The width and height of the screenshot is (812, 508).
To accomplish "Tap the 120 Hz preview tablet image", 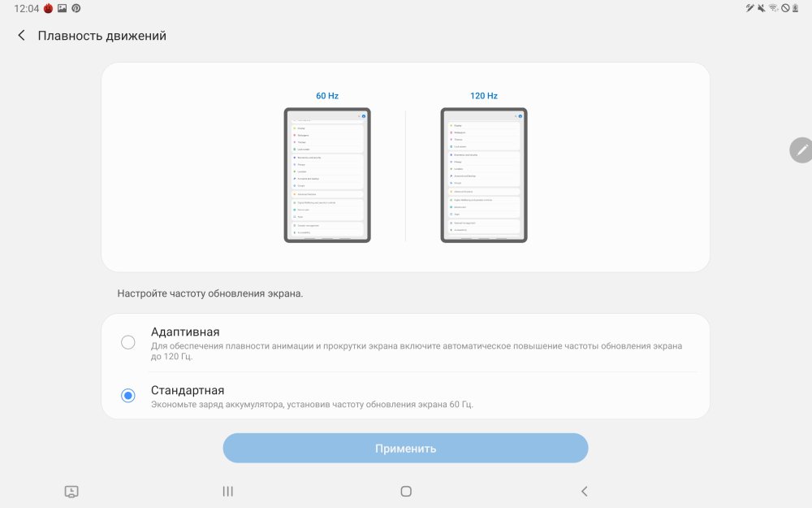I will (x=484, y=175).
